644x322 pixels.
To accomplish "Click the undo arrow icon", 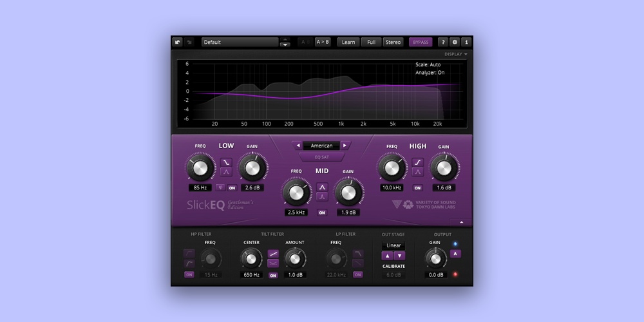I will coord(178,42).
